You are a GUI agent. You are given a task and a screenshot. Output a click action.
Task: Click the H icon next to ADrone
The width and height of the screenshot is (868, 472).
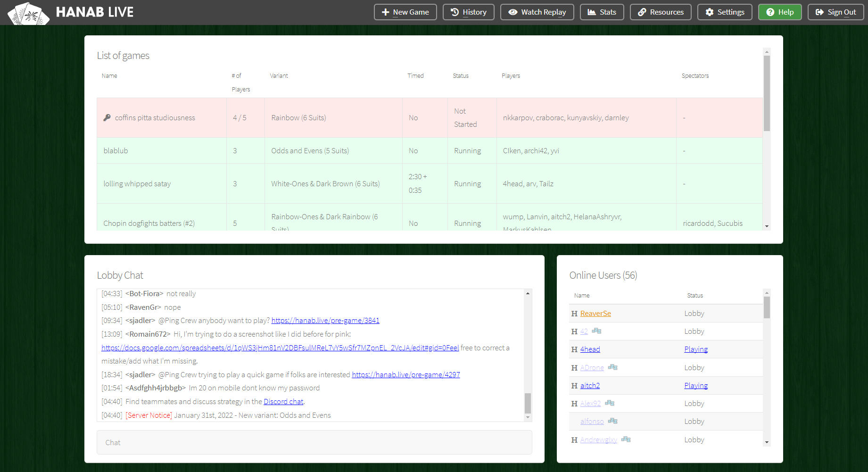pyautogui.click(x=574, y=368)
